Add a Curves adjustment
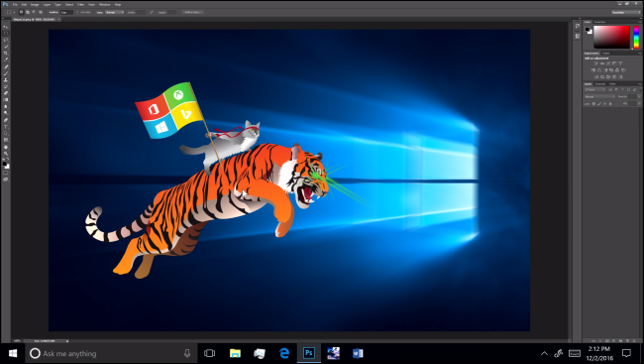The width and height of the screenshot is (644, 364). pos(608,63)
